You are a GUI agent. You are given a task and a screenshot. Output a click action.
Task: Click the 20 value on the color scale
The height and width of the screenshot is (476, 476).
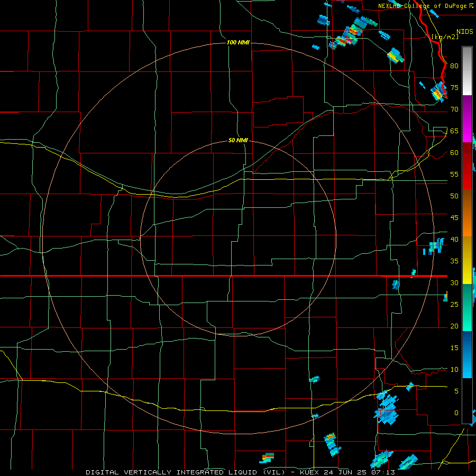454,326
